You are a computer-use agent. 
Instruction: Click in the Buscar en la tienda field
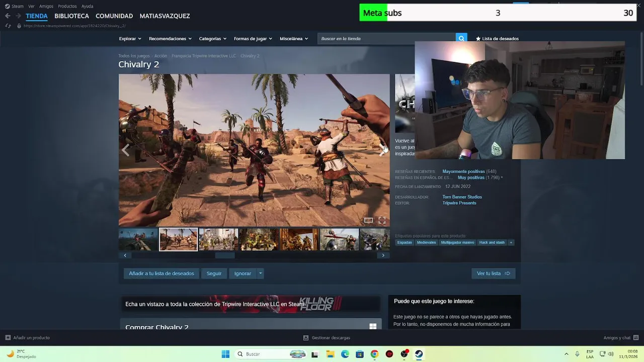pyautogui.click(x=386, y=39)
